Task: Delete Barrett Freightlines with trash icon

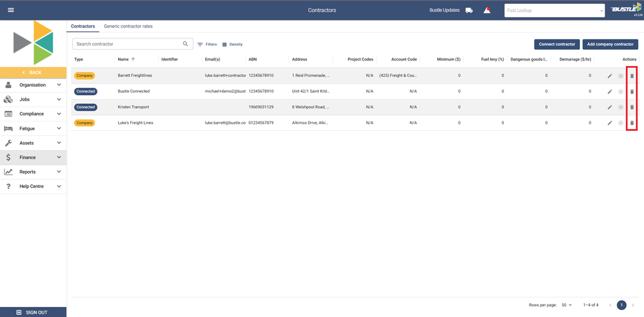Action: tap(632, 75)
